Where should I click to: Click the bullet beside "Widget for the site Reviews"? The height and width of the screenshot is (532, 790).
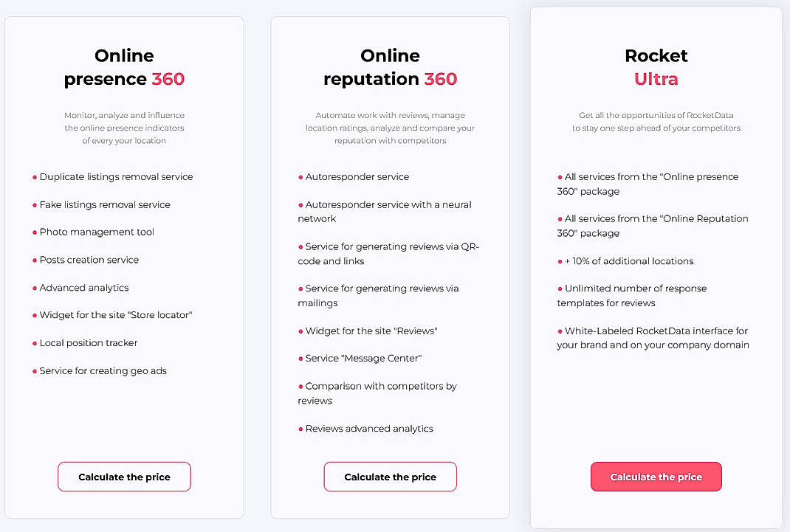[300, 331]
